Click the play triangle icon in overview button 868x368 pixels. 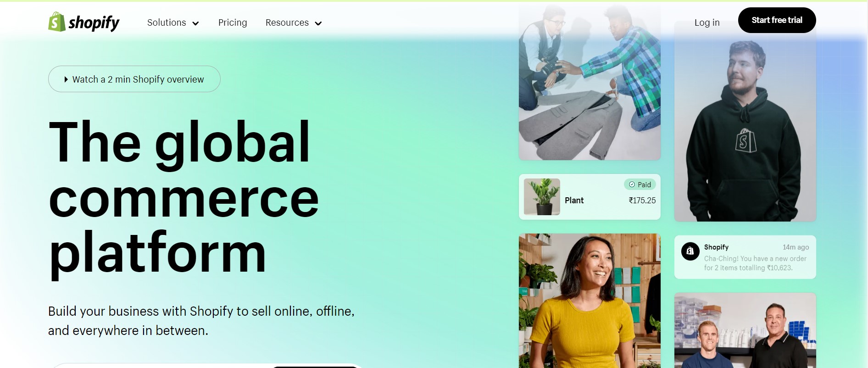click(x=66, y=79)
